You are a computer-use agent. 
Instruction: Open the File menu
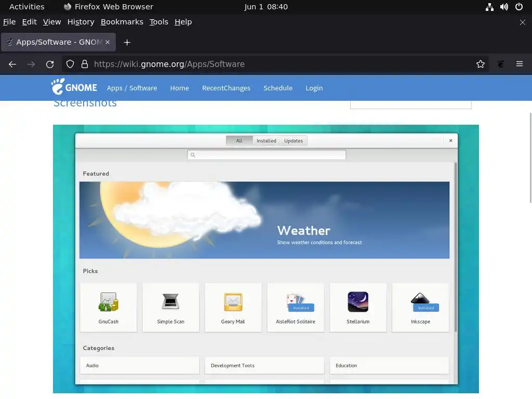[x=9, y=22]
